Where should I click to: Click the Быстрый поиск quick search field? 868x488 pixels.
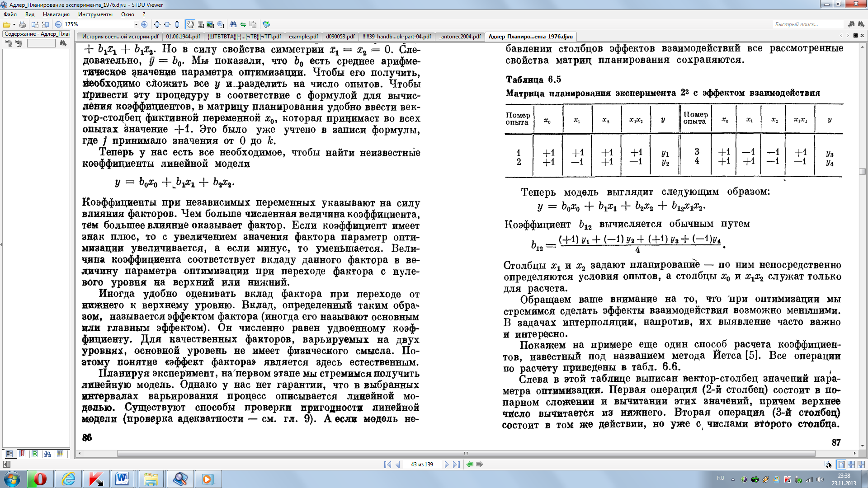807,24
